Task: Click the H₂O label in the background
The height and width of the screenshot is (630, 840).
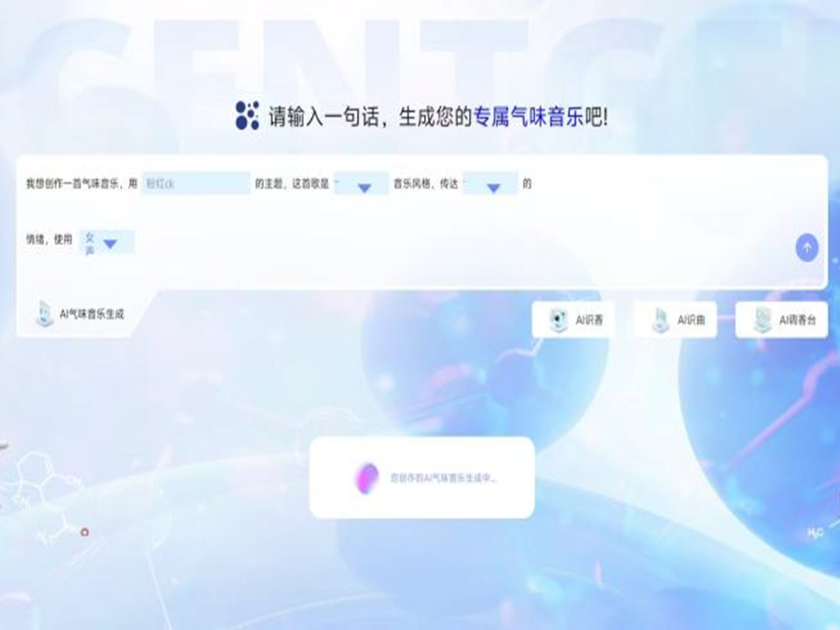Action: coord(814,533)
